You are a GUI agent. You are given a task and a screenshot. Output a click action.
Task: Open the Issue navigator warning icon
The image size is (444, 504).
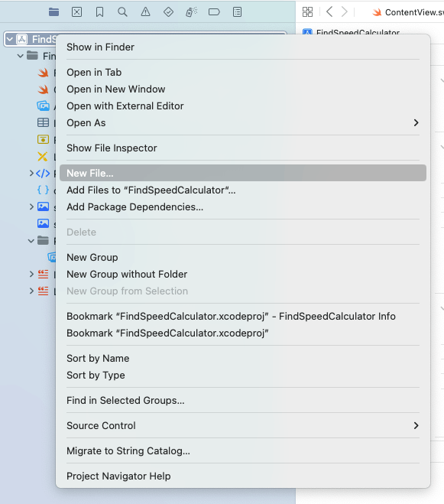pyautogui.click(x=145, y=12)
